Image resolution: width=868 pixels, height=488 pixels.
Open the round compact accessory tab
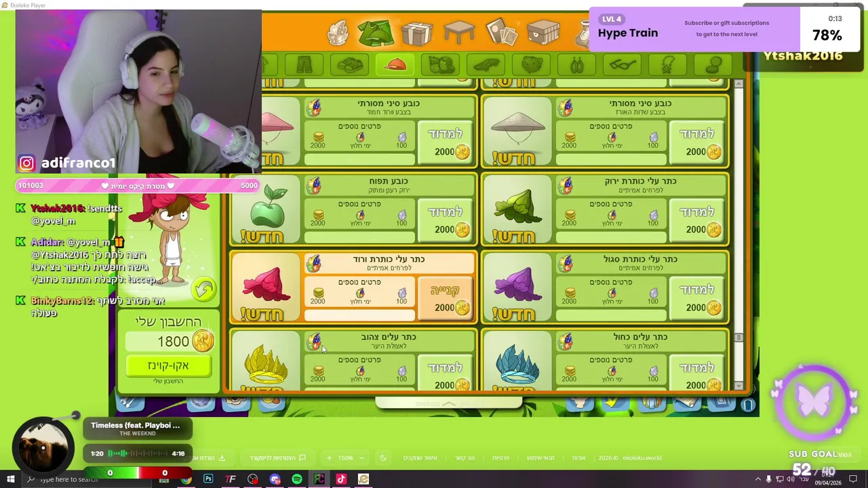(713, 65)
